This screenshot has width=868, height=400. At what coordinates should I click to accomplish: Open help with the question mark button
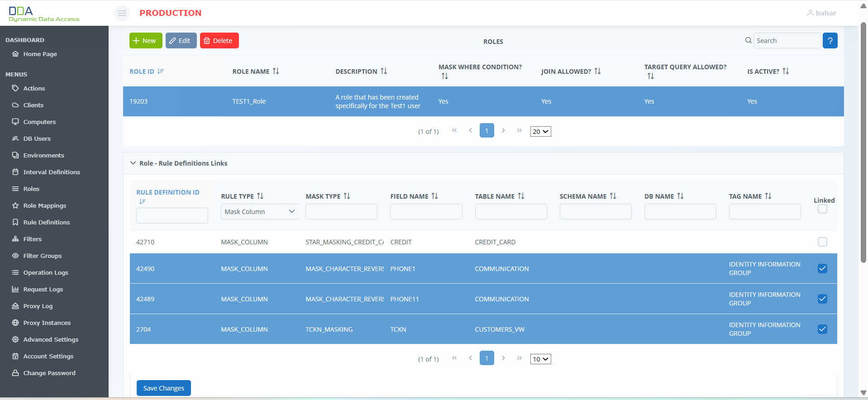pos(830,40)
